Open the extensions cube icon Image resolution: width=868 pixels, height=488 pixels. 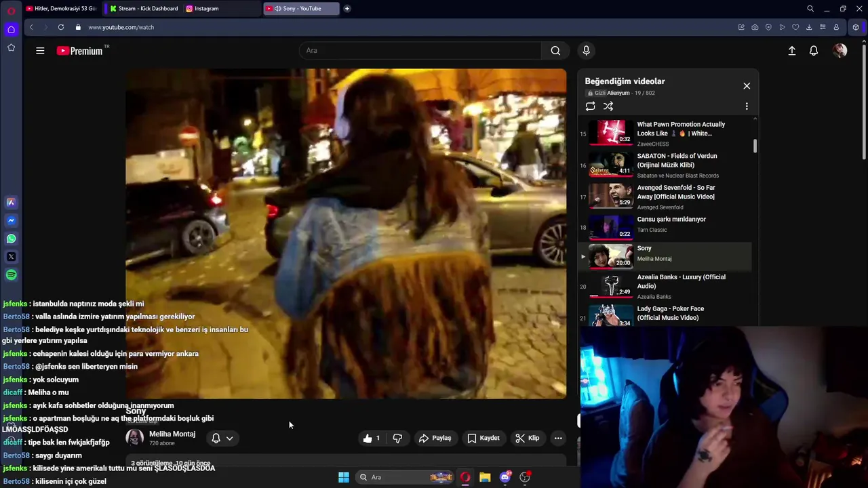(856, 27)
